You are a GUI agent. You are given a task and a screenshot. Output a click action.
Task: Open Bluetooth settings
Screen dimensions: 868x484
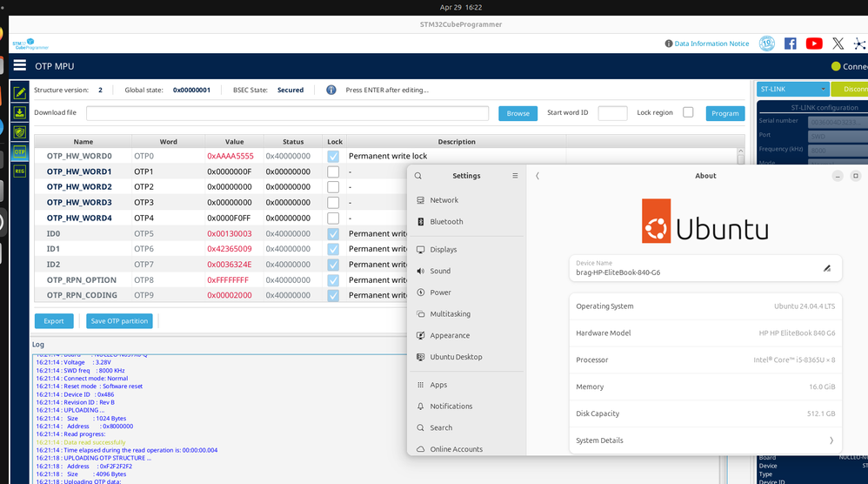tap(467, 221)
